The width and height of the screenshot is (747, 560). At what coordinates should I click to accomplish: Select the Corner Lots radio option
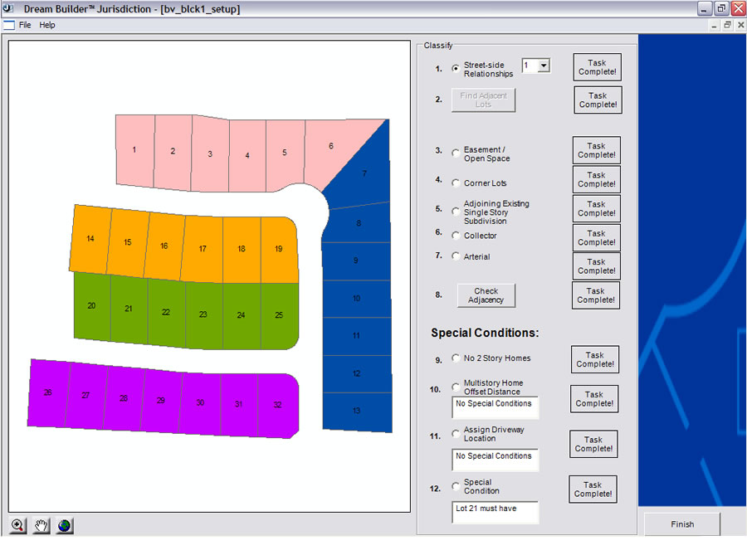tap(456, 183)
